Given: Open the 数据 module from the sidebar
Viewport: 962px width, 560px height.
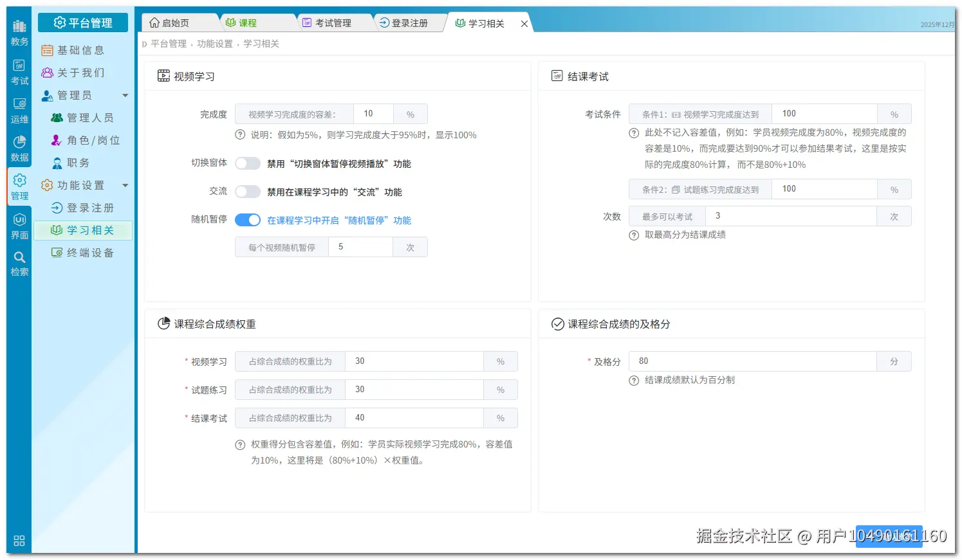Looking at the screenshot, I should pyautogui.click(x=19, y=147).
